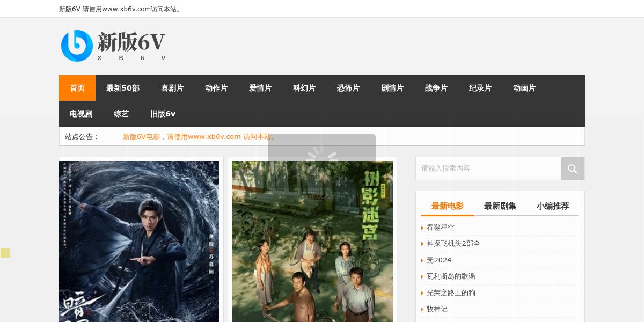
Task: Click the search magnifier button
Action: [x=573, y=169]
